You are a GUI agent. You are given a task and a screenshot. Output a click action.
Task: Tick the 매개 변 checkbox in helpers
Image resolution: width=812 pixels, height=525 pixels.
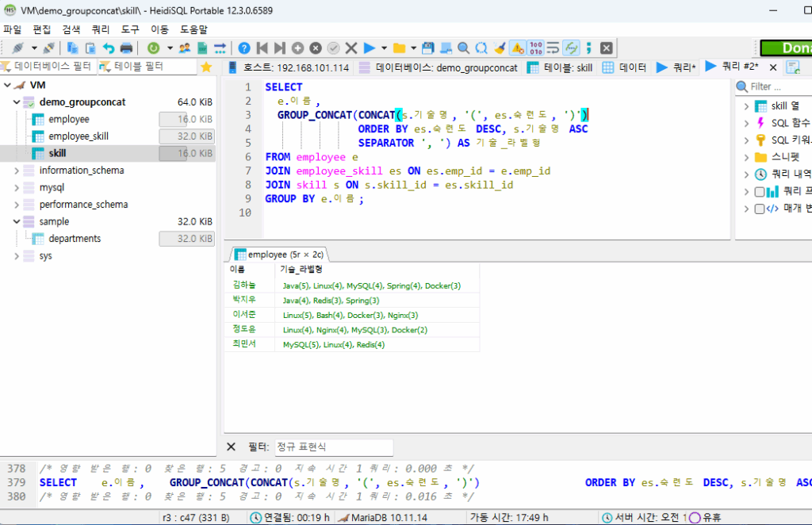point(759,209)
